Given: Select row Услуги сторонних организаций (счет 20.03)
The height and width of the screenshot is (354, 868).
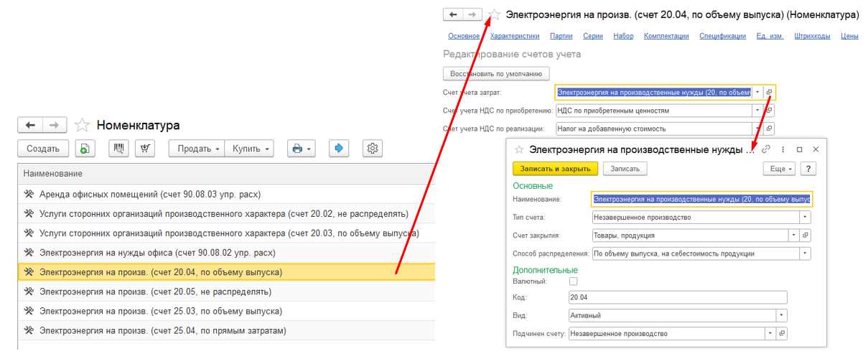Looking at the screenshot, I should (x=226, y=233).
